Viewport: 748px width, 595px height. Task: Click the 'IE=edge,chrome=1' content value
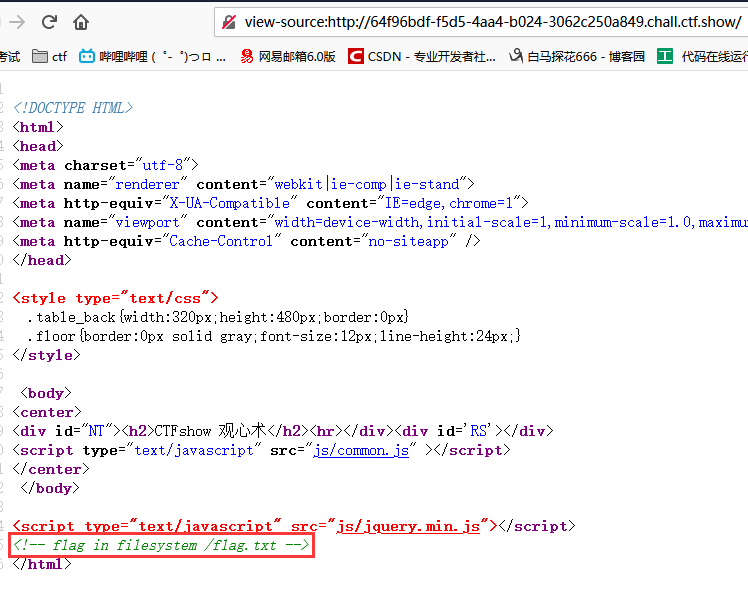[x=448, y=204]
